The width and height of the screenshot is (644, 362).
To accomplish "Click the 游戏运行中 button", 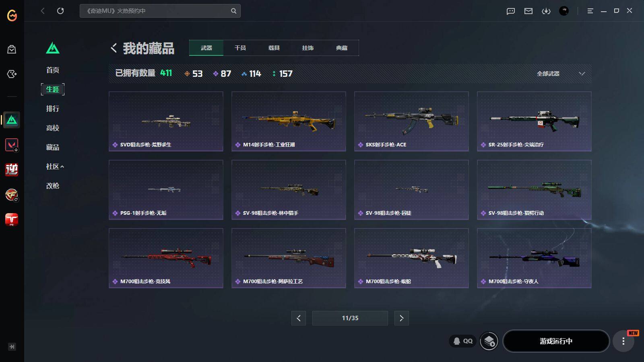I will [x=556, y=341].
